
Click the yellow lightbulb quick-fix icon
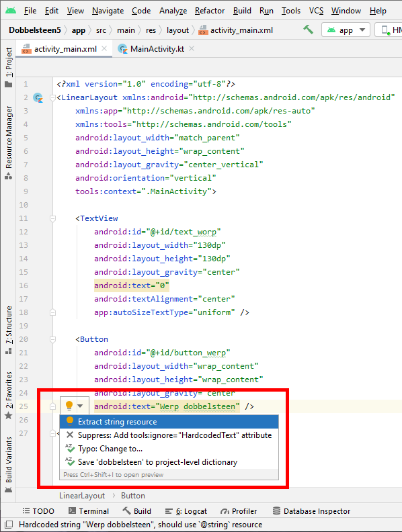point(69,406)
